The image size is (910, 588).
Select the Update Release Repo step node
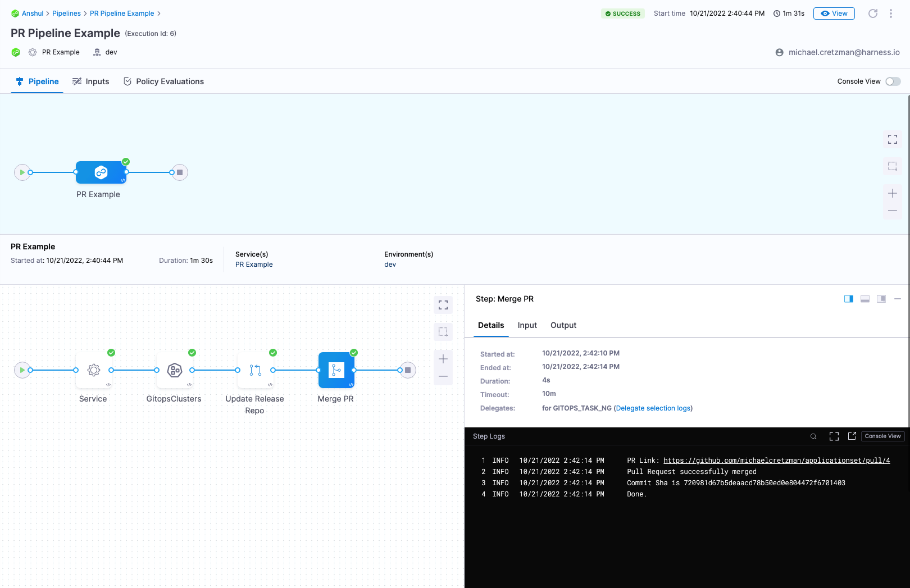(256, 370)
